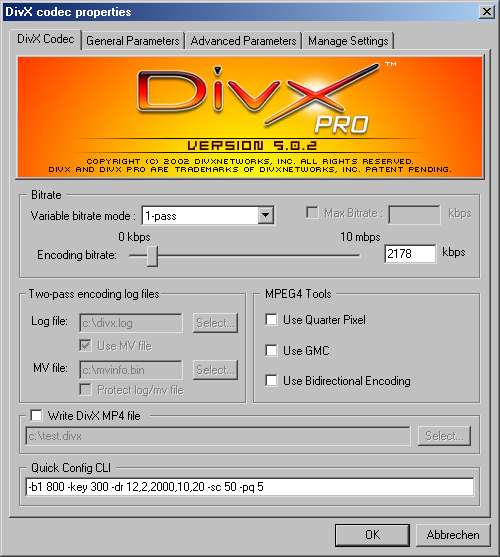Confirm with the OK button
500x557 pixels.
[x=372, y=535]
